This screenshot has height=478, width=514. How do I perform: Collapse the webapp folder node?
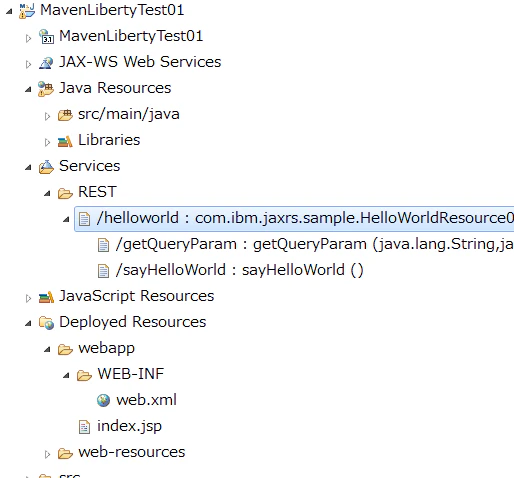[47, 350]
